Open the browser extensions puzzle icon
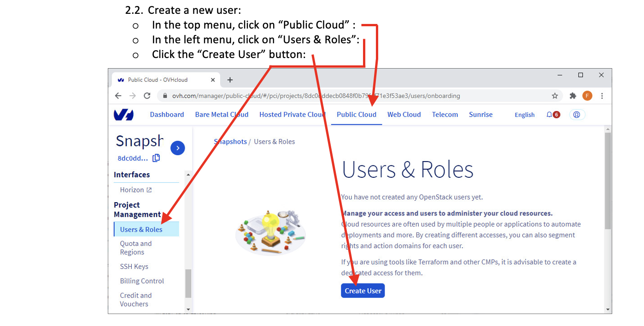This screenshot has width=644, height=326. coord(573,96)
